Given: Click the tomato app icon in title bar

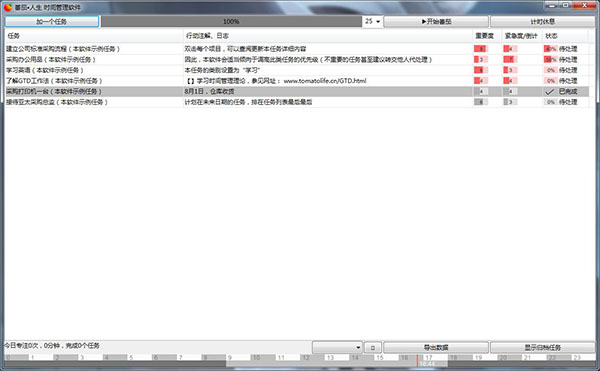Looking at the screenshot, I should tap(8, 7).
